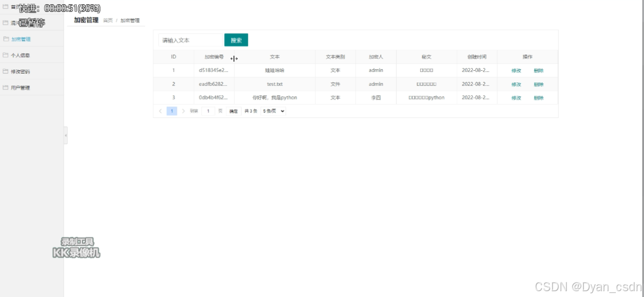Screen dimensions: 644x297
Task: Click the 加密管理 page title
Action: (x=86, y=20)
